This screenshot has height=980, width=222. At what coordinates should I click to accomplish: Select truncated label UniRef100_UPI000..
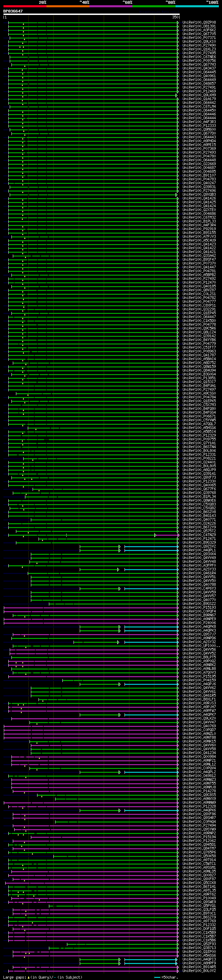point(201,646)
